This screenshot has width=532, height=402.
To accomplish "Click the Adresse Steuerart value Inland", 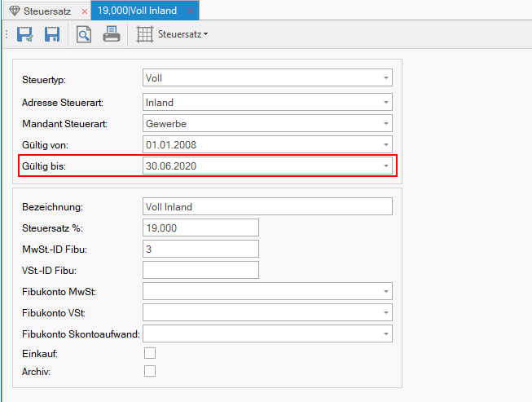I will [160, 103].
